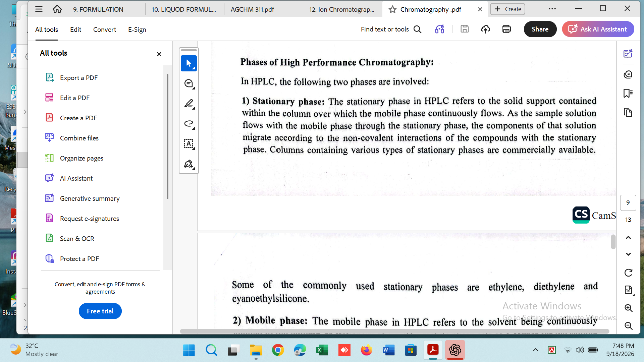Click the Share button

(540, 29)
